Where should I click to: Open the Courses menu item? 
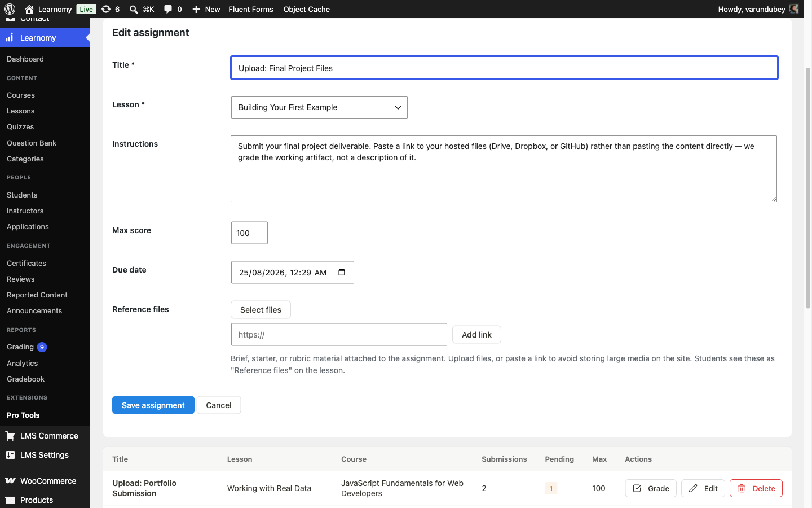click(21, 95)
